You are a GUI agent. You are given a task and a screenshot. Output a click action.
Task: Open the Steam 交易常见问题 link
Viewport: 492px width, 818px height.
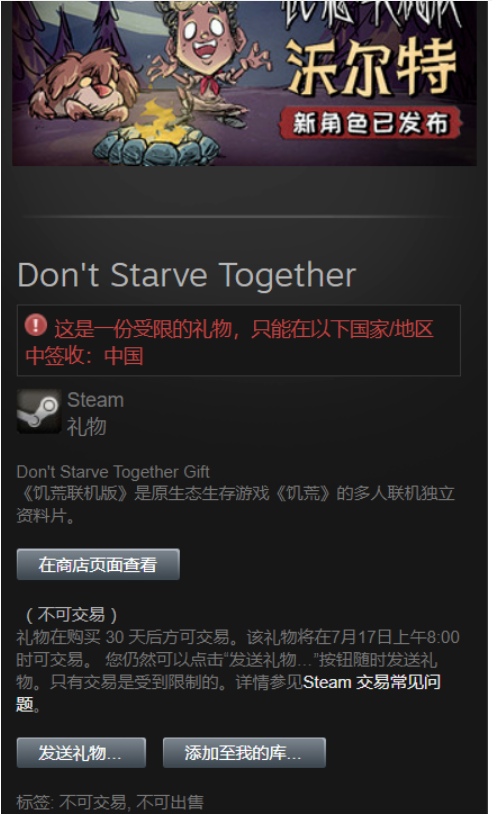229,693
